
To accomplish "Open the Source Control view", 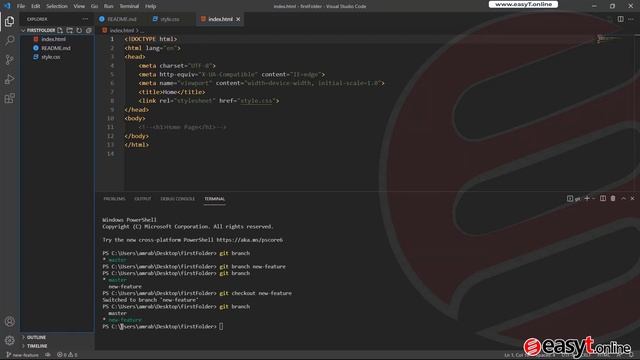I will (x=9, y=60).
